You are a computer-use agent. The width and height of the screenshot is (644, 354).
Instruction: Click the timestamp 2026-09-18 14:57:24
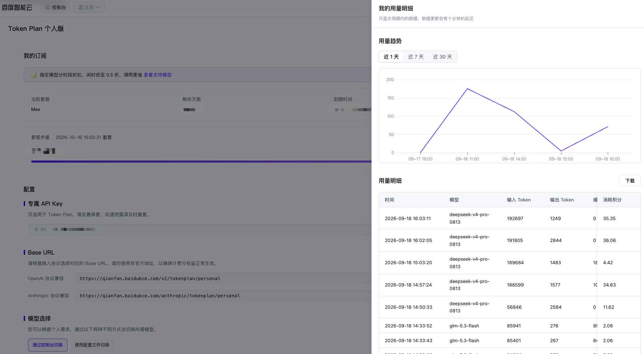[x=409, y=285]
